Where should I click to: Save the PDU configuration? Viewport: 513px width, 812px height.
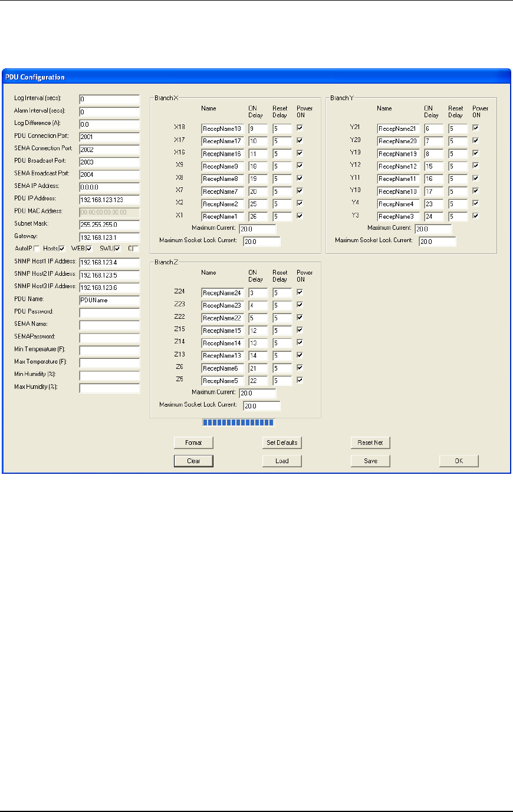[x=370, y=461]
